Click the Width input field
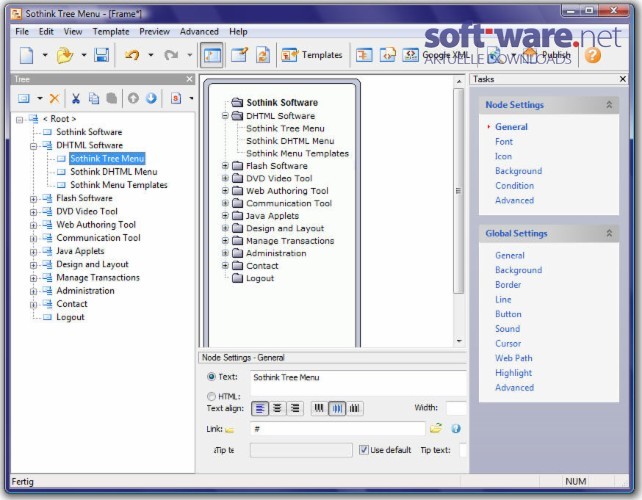The image size is (642, 500). point(456,408)
